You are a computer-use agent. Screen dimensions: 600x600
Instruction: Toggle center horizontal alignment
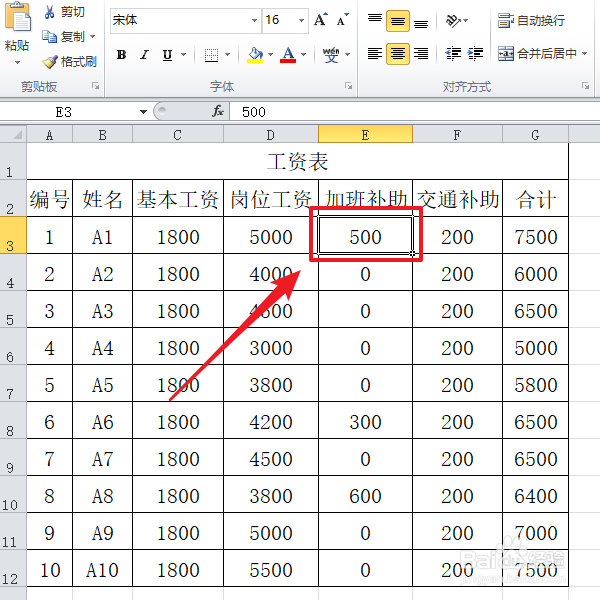coord(398,54)
